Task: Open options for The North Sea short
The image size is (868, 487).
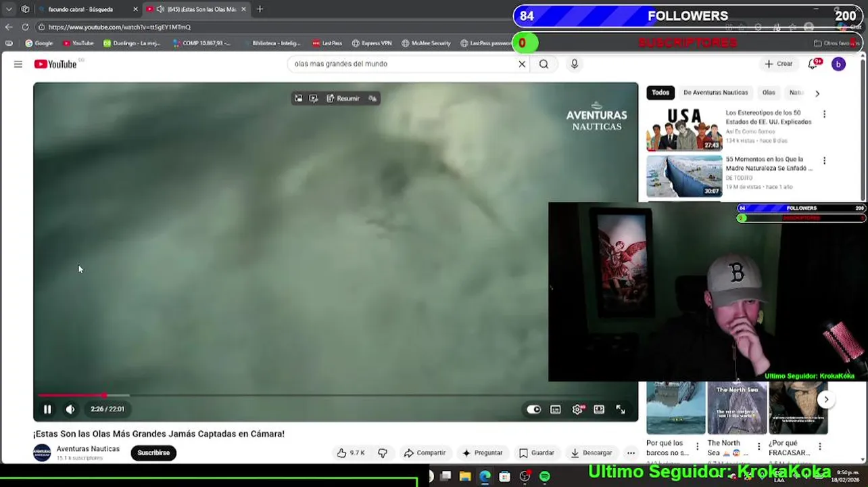Action: (758, 446)
